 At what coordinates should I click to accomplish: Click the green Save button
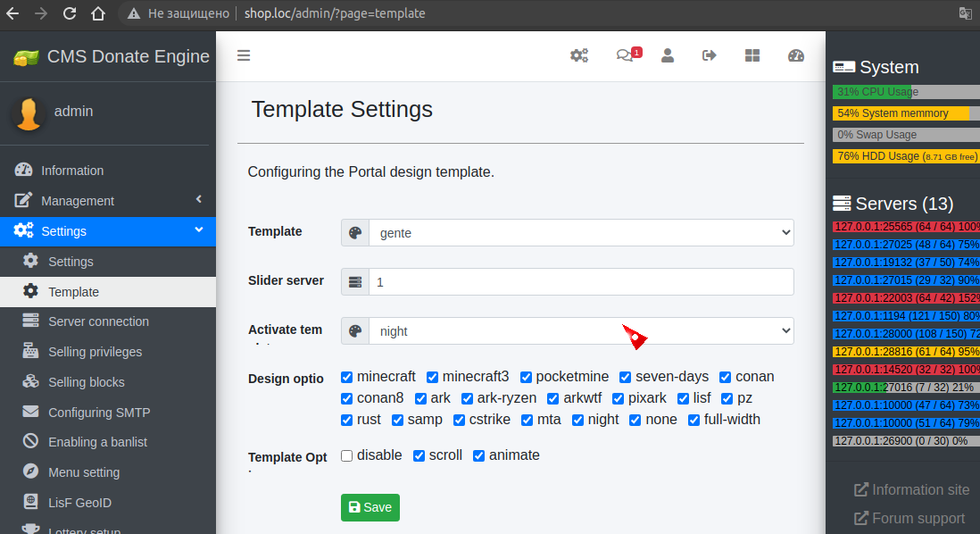370,507
